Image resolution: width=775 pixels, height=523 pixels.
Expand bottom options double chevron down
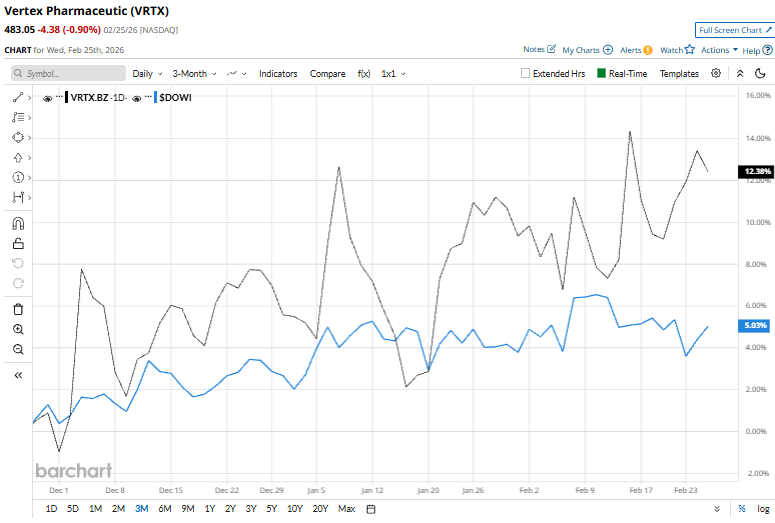coord(717,509)
